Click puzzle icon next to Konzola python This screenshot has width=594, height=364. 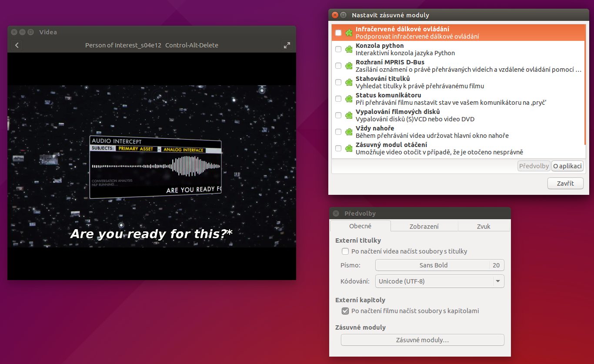click(x=349, y=49)
